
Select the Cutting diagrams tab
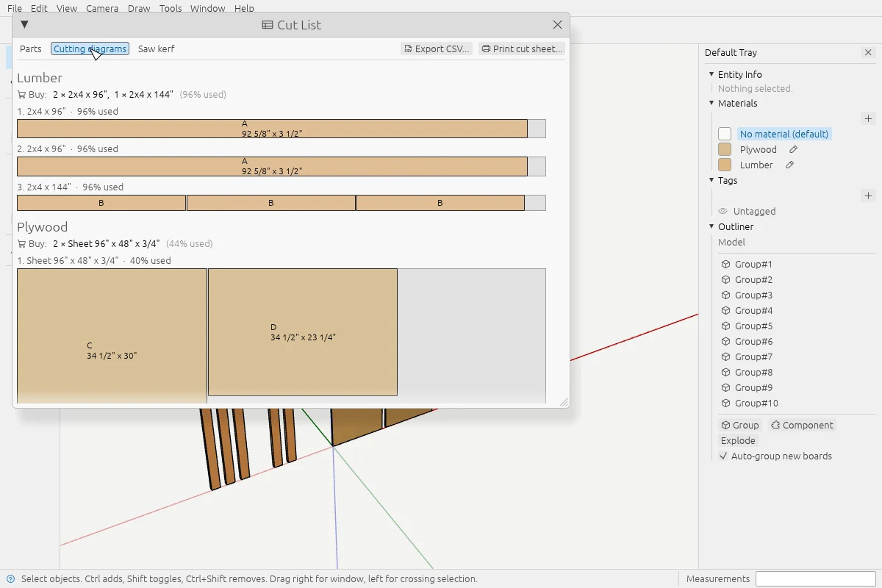[x=90, y=49]
